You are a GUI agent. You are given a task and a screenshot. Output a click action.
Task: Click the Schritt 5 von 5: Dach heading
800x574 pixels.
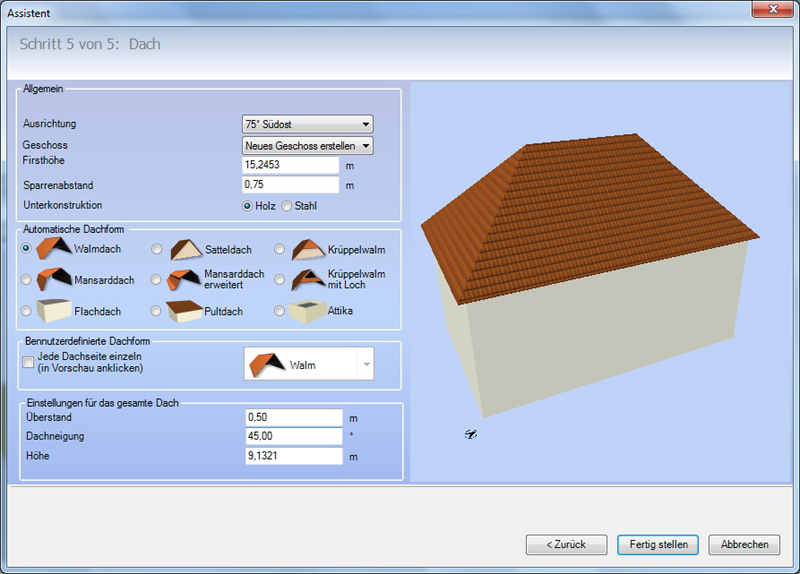90,44
